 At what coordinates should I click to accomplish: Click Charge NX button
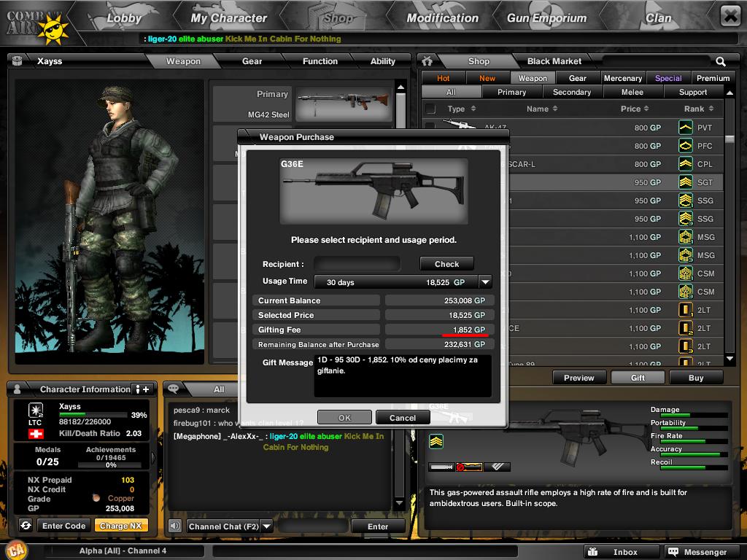pos(121,526)
